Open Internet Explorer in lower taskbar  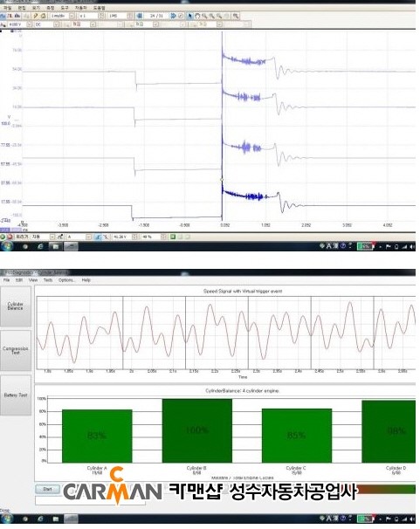[40, 519]
